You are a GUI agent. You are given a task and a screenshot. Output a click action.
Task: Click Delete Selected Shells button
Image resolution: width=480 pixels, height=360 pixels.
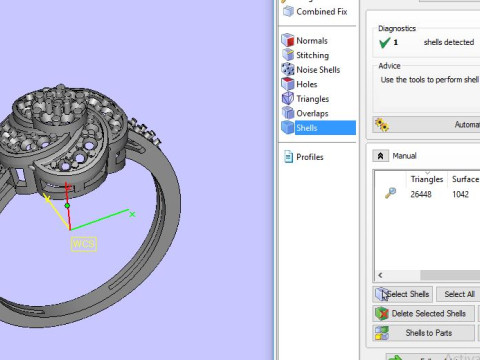pos(423,314)
